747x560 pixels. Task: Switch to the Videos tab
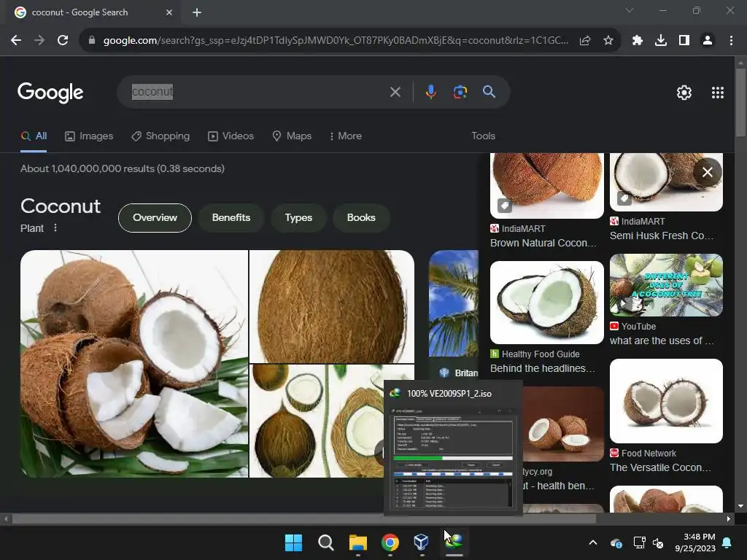(231, 136)
